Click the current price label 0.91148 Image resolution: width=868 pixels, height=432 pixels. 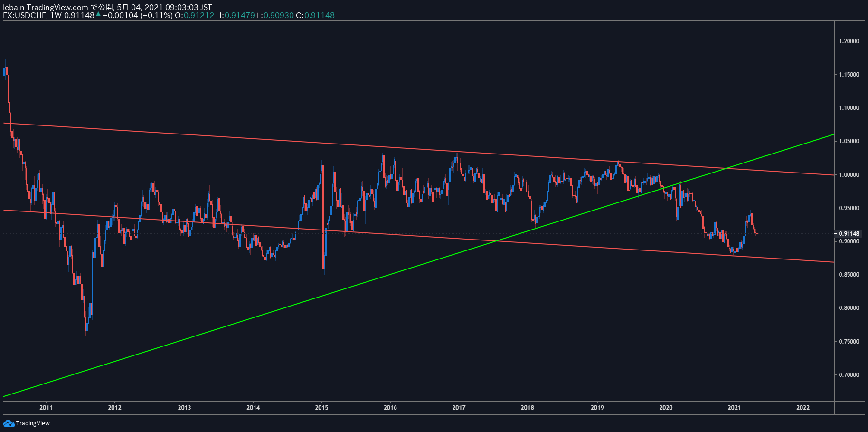(x=849, y=234)
